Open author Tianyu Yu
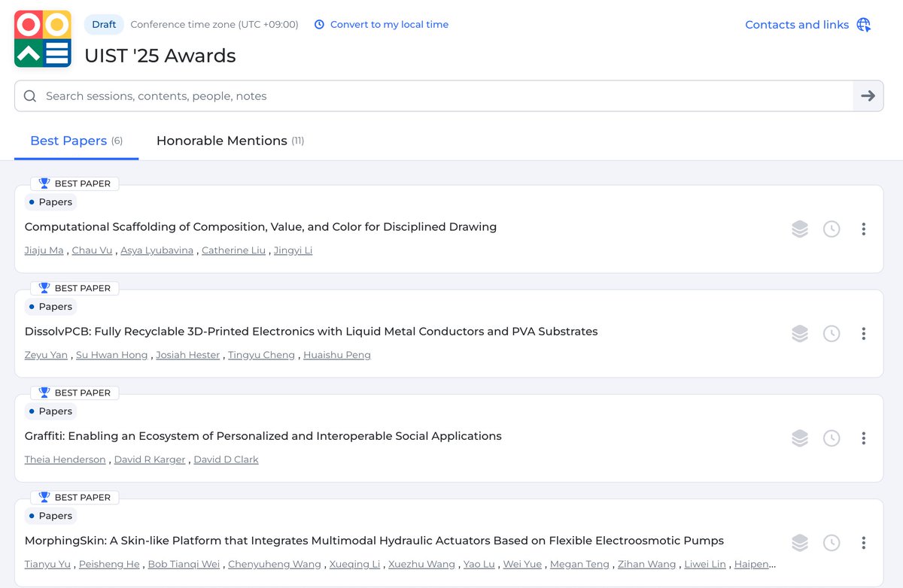This screenshot has width=903, height=588. click(48, 564)
